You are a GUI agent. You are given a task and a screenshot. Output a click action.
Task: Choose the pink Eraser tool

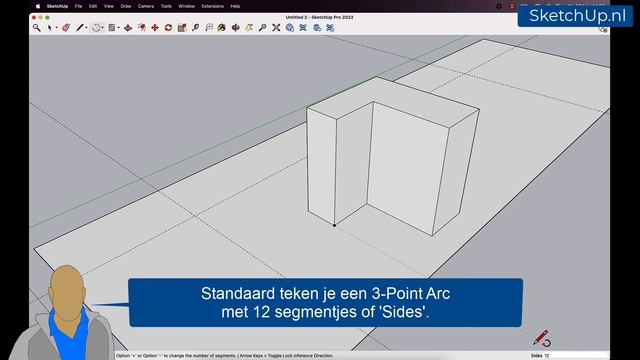coord(66,28)
